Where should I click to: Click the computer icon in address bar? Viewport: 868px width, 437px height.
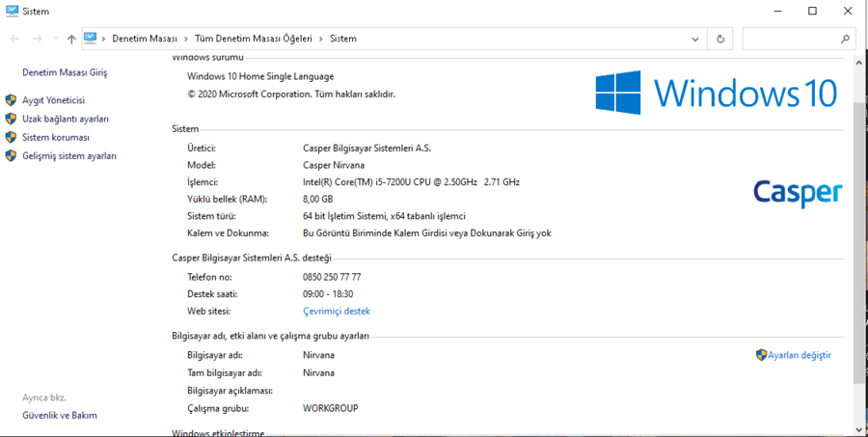click(x=91, y=39)
